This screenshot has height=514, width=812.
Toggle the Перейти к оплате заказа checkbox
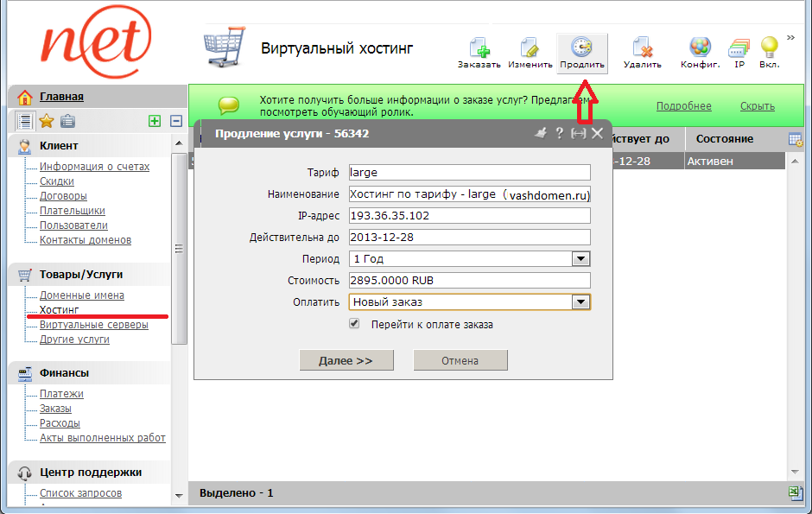tap(354, 324)
